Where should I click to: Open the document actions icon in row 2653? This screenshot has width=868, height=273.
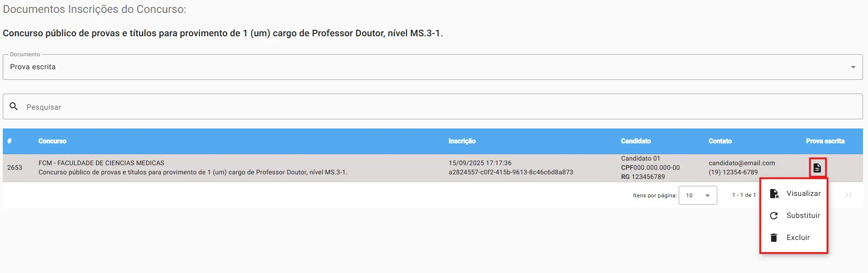pyautogui.click(x=817, y=168)
